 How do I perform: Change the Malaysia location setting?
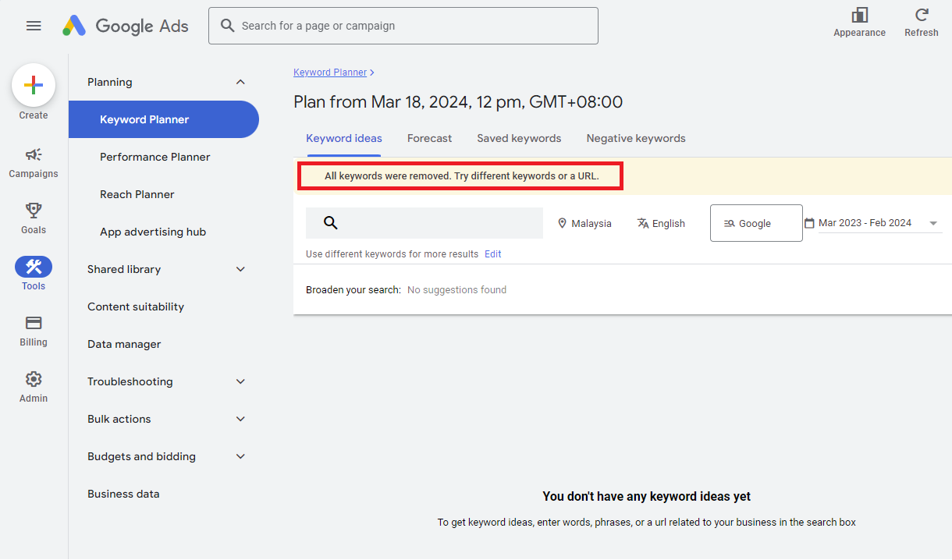point(584,223)
